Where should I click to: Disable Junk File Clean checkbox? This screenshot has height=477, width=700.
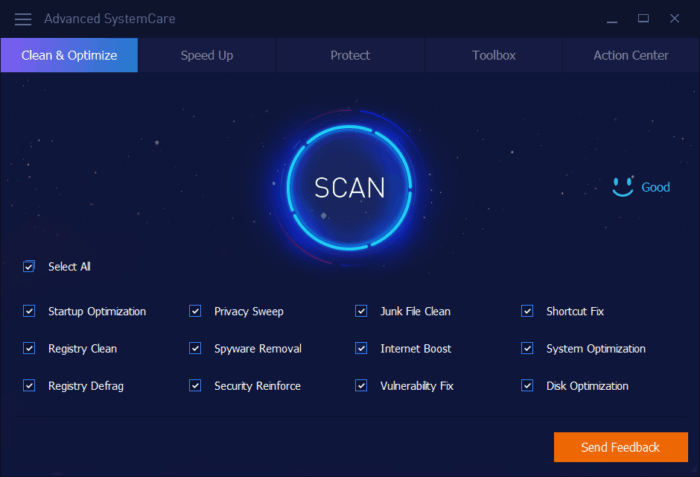(361, 311)
